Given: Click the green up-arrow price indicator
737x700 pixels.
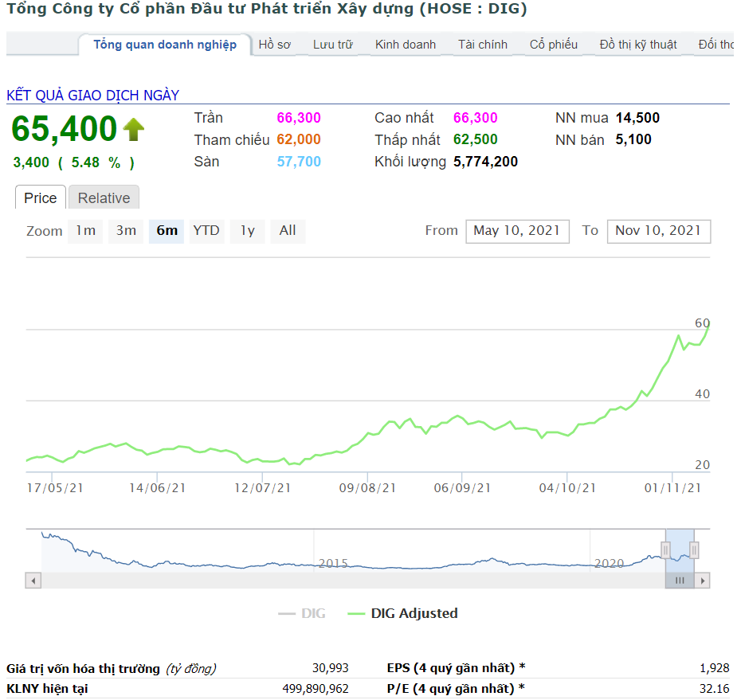Looking at the screenshot, I should (133, 129).
